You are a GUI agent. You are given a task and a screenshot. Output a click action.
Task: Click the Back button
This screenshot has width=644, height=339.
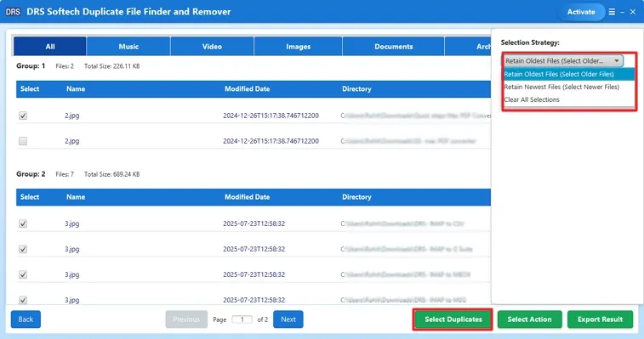pyautogui.click(x=26, y=319)
